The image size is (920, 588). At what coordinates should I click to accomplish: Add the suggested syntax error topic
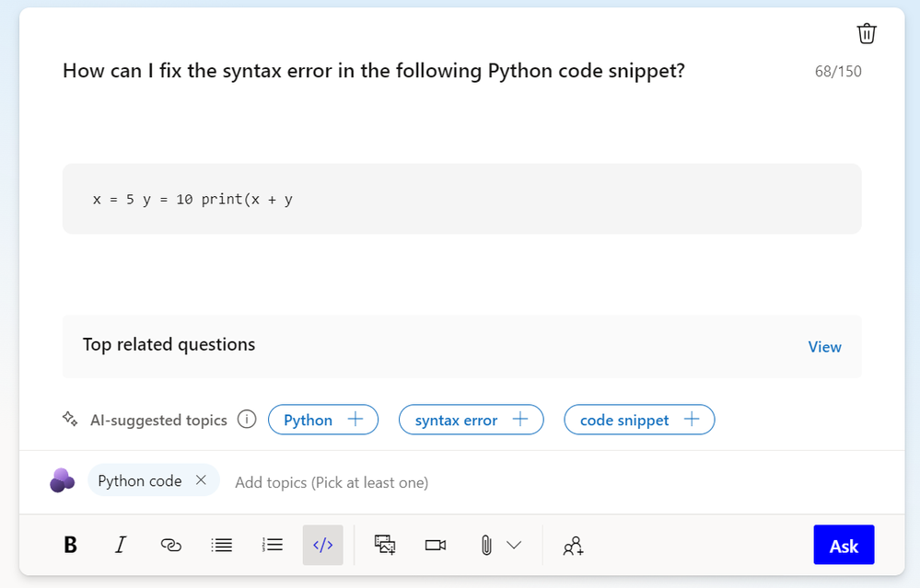point(471,420)
